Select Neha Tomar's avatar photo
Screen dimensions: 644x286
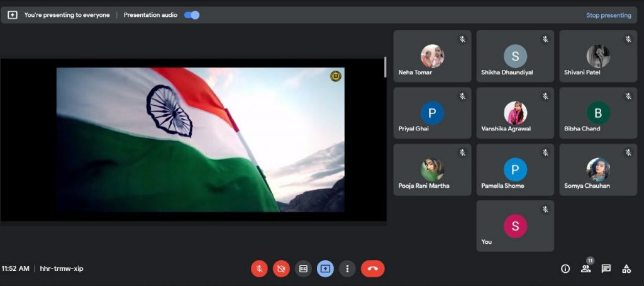432,56
